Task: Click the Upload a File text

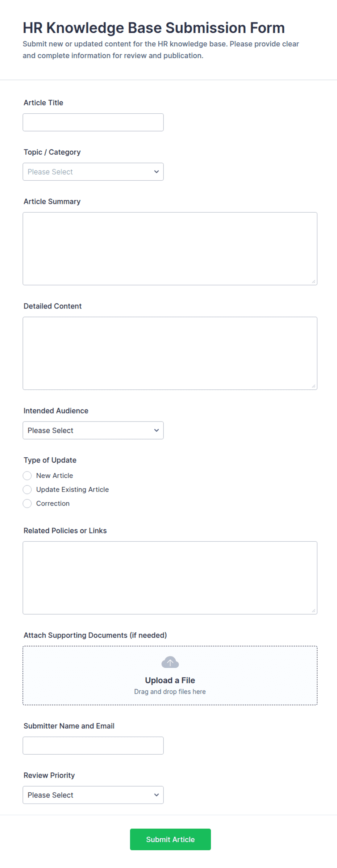Action: [x=170, y=680]
